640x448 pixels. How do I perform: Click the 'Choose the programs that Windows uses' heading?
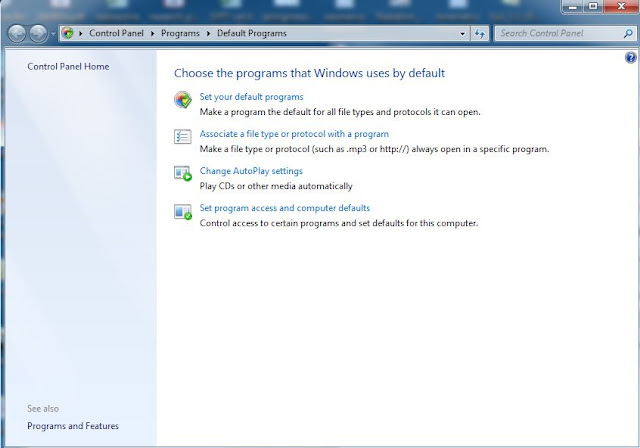point(309,73)
